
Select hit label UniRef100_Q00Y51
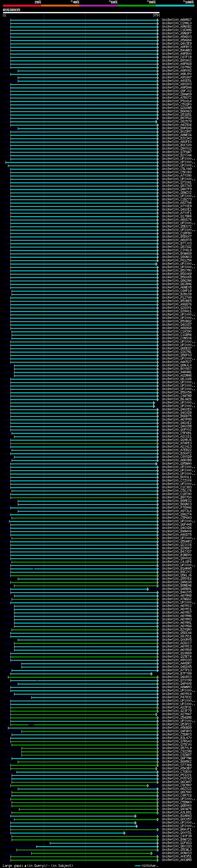(177, 833)
